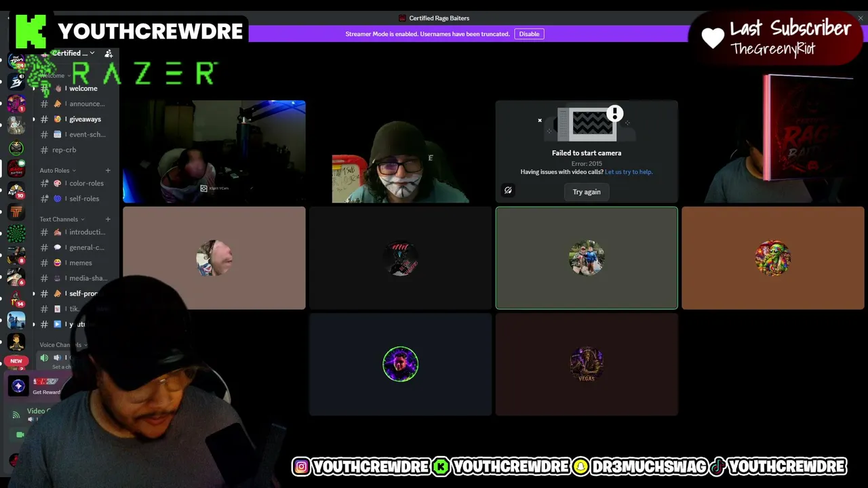Open the orange T logo server icon
Viewport: 868px width, 488px height.
pos(16,212)
